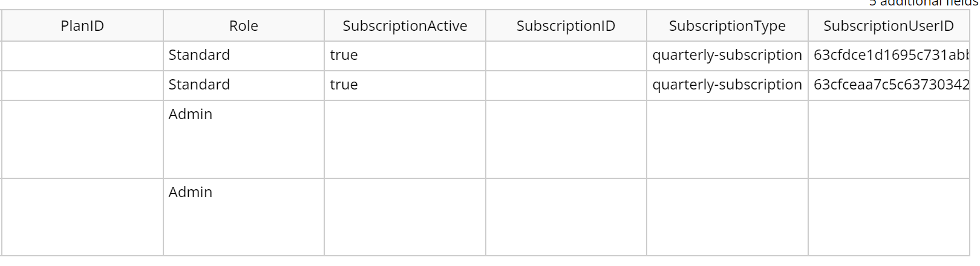The image size is (980, 266).
Task: Select empty SubscriptionID cell in first row
Action: [x=566, y=56]
